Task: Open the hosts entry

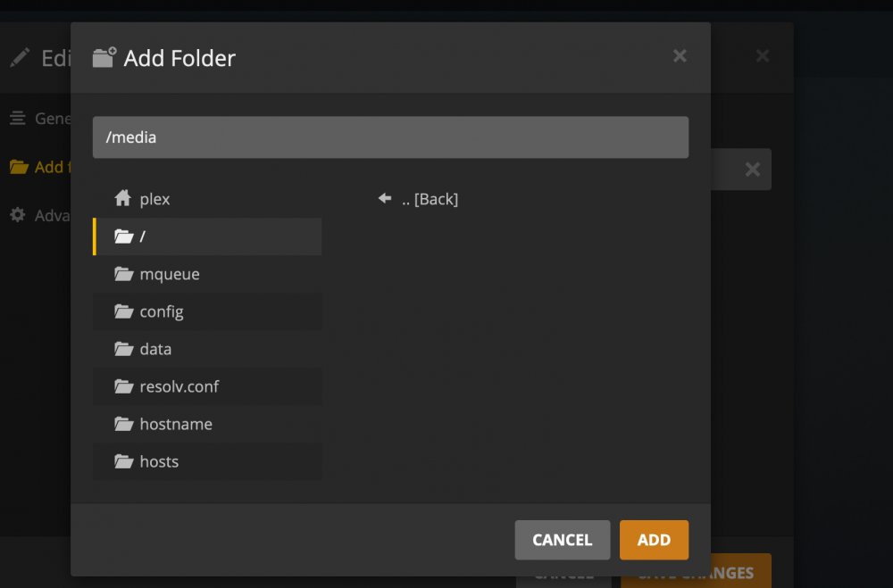Action: tap(207, 461)
